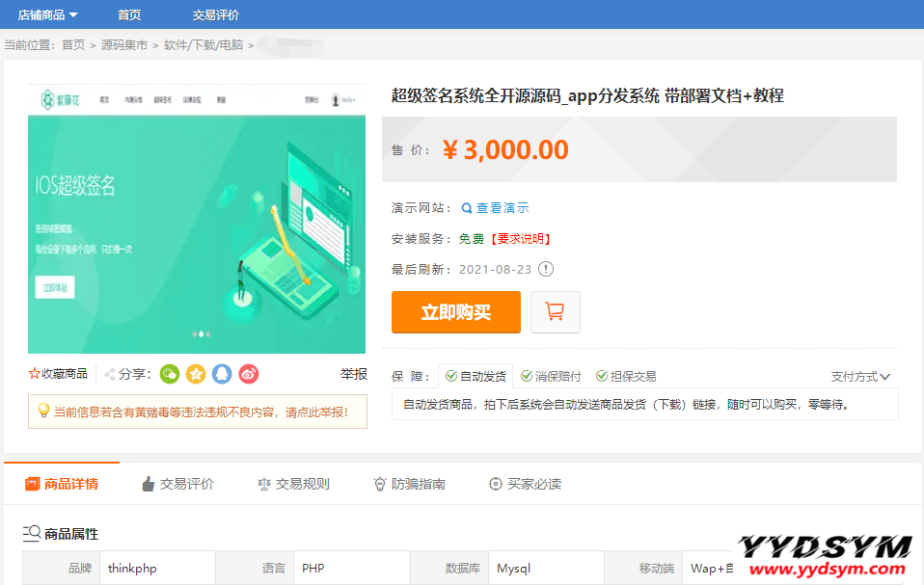This screenshot has width=924, height=585.
Task: Click the 立即购买 buy now button
Action: click(x=456, y=312)
